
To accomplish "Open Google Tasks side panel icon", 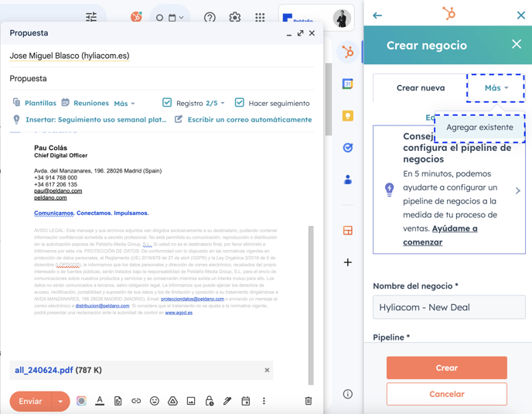I will coord(348,147).
